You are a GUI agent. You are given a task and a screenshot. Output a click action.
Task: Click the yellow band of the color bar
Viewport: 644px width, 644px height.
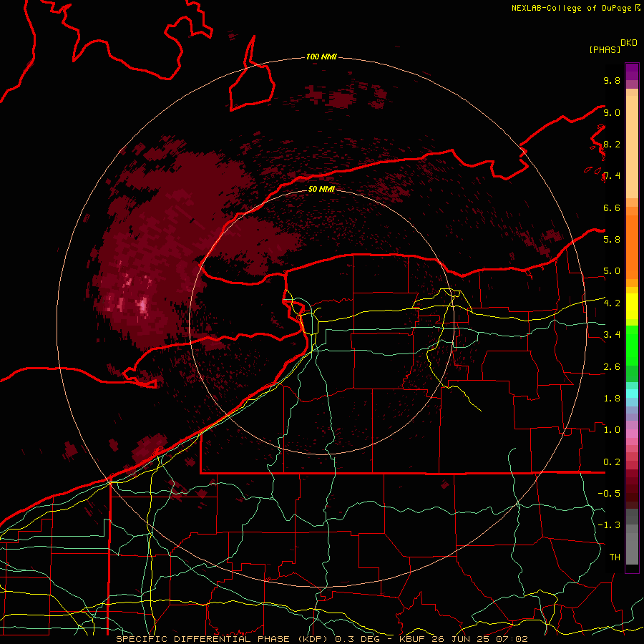point(632,306)
